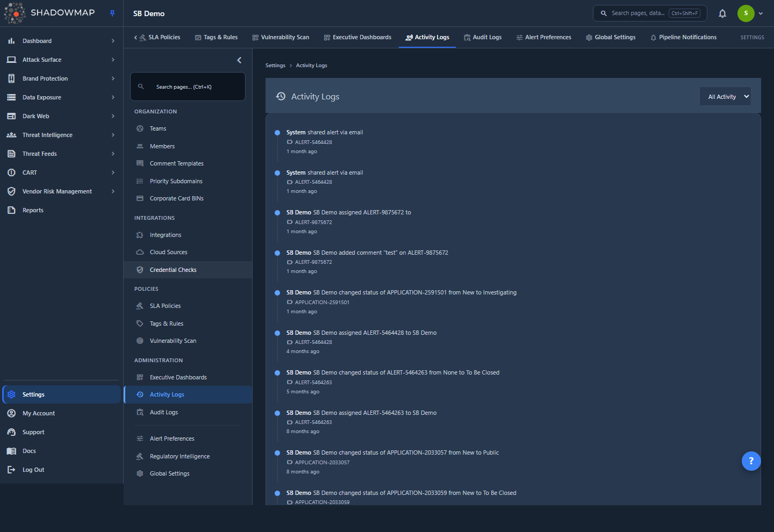774x532 pixels.
Task: Expand the Brand Protection submenu arrow
Action: (113, 78)
